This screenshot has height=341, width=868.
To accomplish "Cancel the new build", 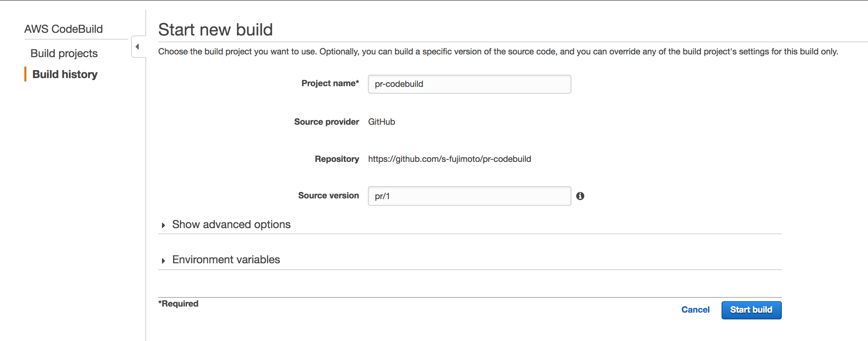I will 695,310.
